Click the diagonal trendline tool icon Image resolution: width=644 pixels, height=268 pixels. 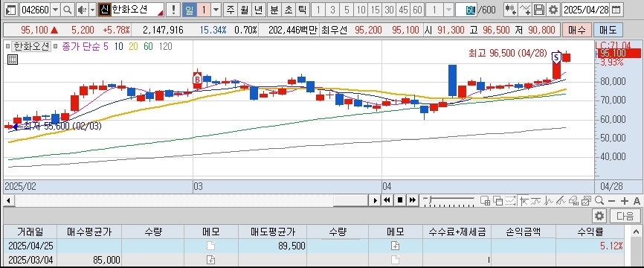tap(561, 200)
